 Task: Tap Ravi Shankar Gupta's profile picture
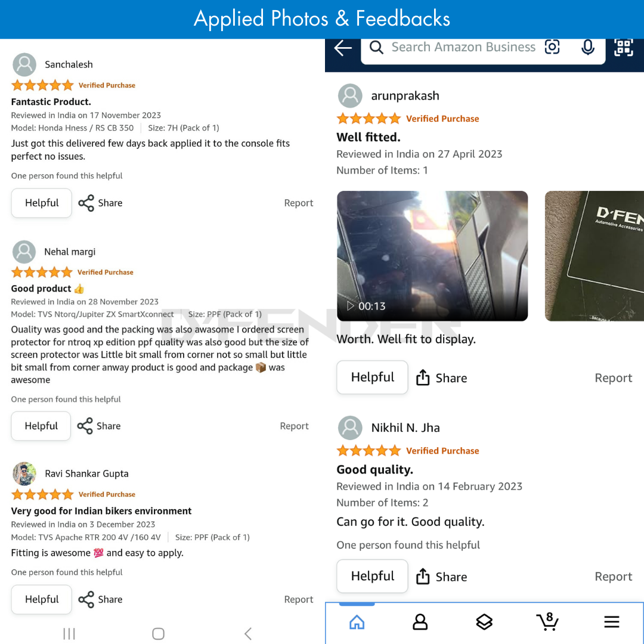(24, 474)
